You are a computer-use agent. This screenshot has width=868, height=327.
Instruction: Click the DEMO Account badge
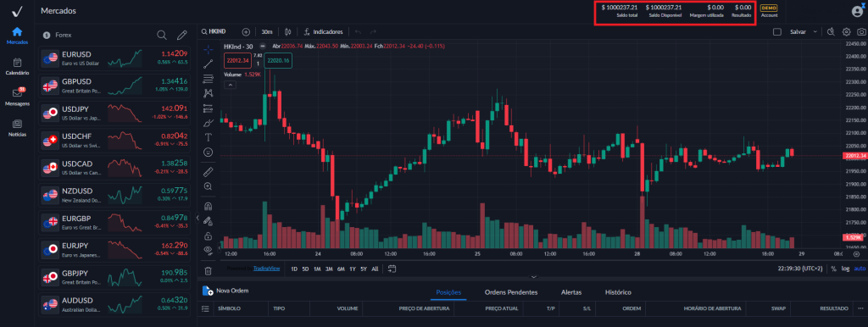click(x=769, y=11)
